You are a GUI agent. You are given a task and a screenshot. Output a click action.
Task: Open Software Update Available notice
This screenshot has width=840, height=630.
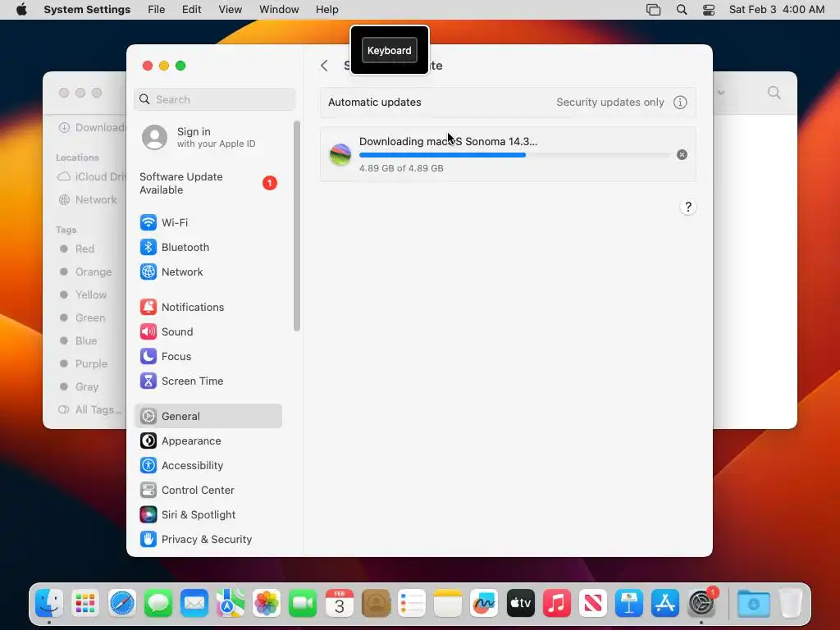(x=208, y=183)
